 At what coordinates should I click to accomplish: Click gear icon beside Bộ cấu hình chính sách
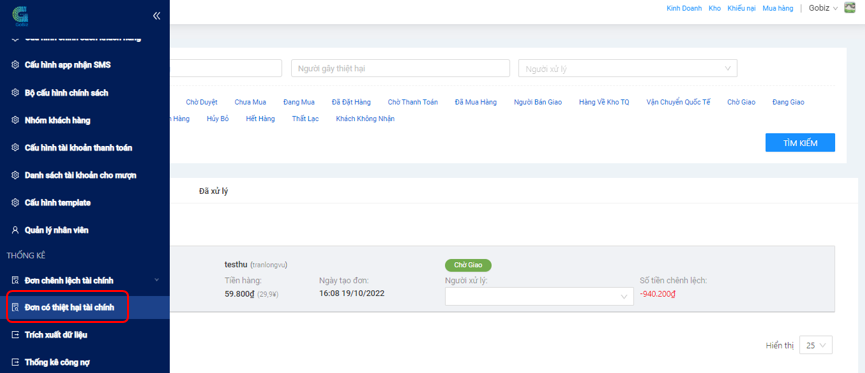pyautogui.click(x=15, y=93)
